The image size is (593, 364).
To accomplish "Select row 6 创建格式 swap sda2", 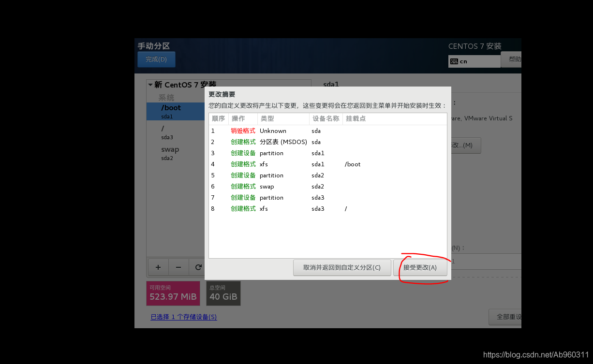I will (x=328, y=187).
